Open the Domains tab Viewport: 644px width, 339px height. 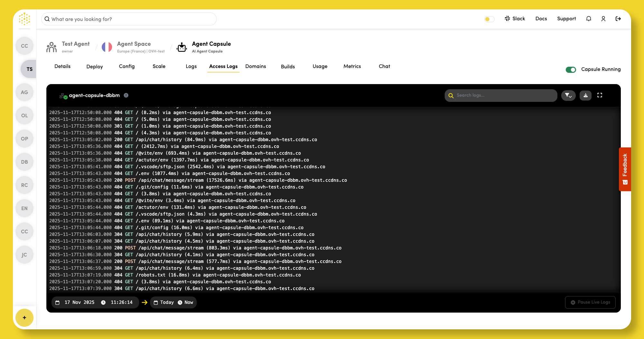[256, 66]
